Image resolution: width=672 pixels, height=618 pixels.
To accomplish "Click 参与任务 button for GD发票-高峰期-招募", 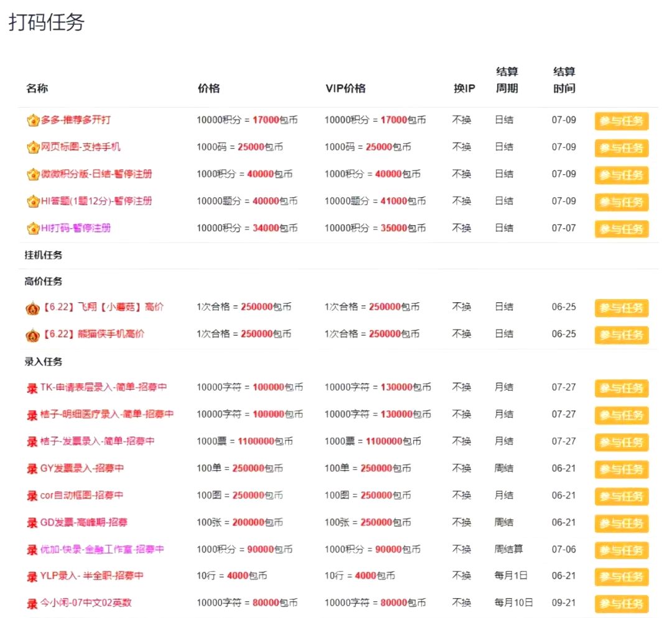I will click(x=622, y=523).
